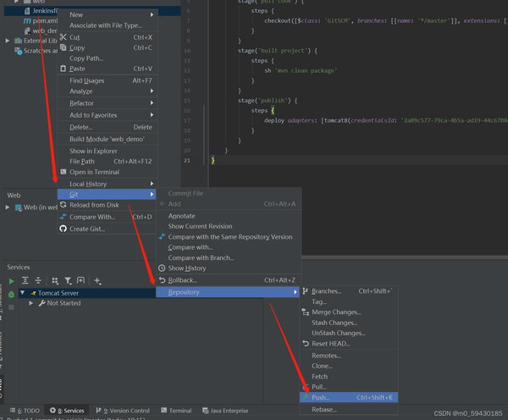Screen dimensions: 508x420
Task: Click the Open in New Tab services icon
Action: (x=80, y=280)
